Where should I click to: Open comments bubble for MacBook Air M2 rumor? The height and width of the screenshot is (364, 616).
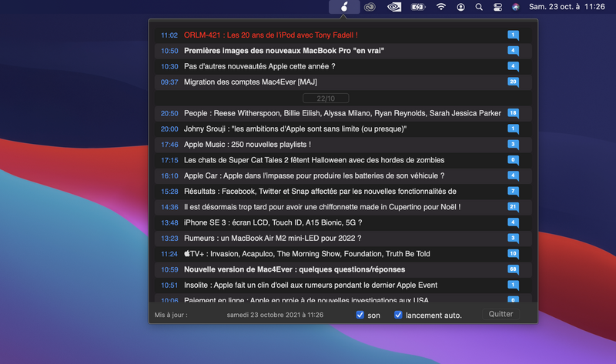[513, 239]
